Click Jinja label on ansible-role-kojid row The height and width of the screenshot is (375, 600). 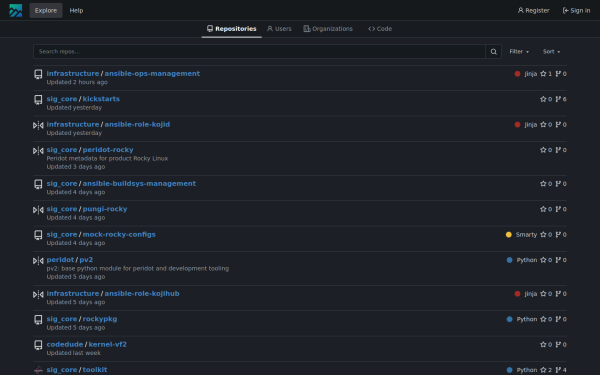(x=531, y=125)
